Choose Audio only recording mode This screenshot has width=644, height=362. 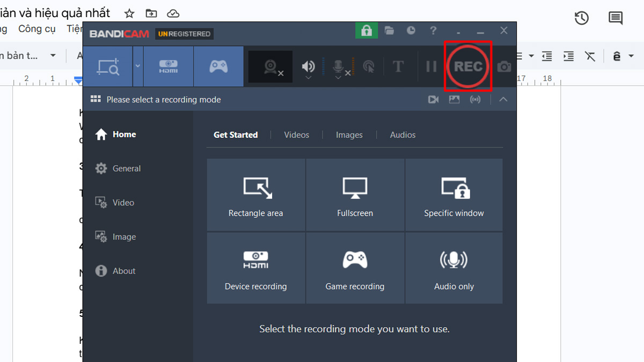pos(454,268)
